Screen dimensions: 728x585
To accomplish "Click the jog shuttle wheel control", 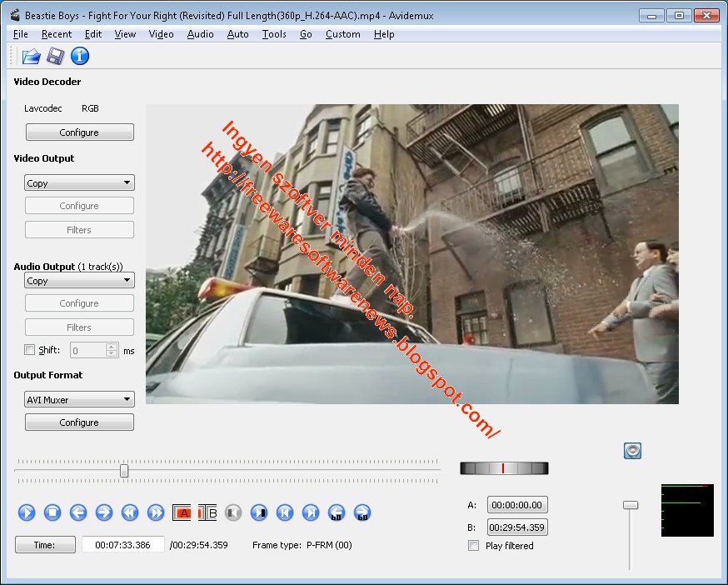I will point(504,467).
